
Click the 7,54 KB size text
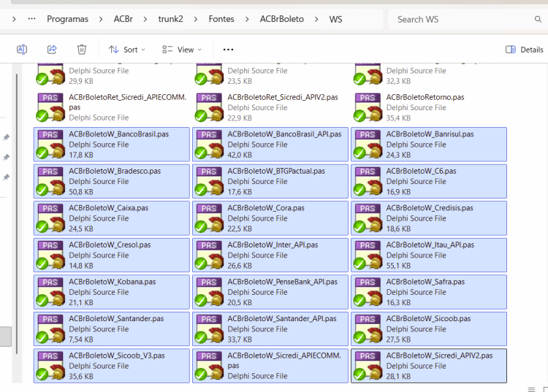(x=81, y=339)
